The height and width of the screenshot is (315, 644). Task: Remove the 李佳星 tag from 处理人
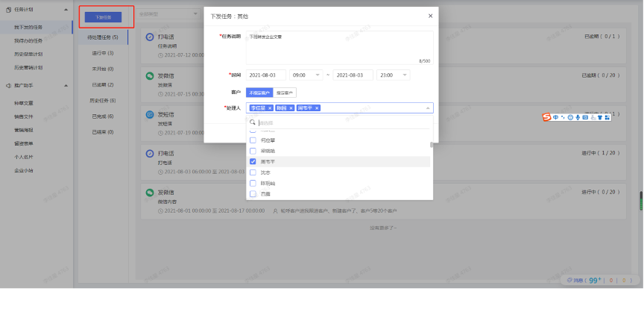(270, 108)
